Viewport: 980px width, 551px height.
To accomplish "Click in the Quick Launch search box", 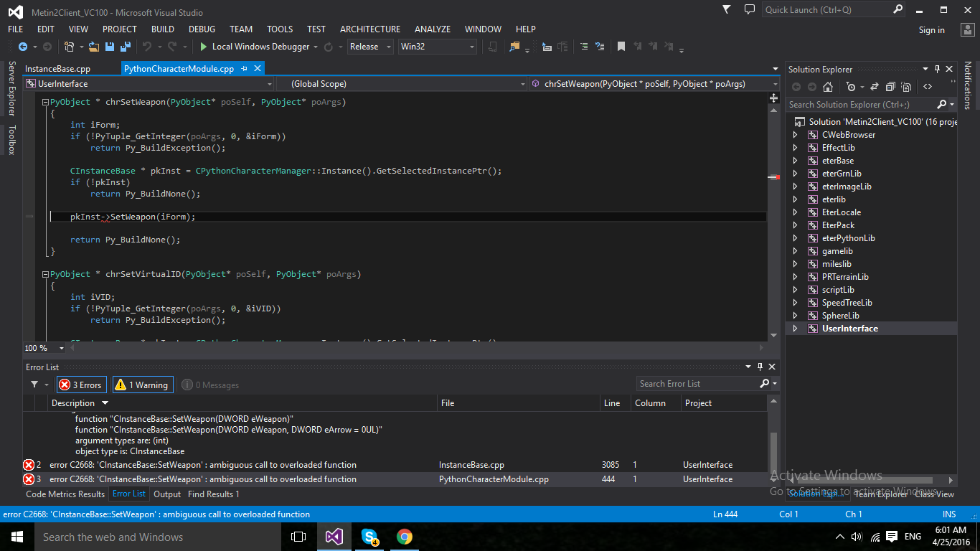I will 834,10.
